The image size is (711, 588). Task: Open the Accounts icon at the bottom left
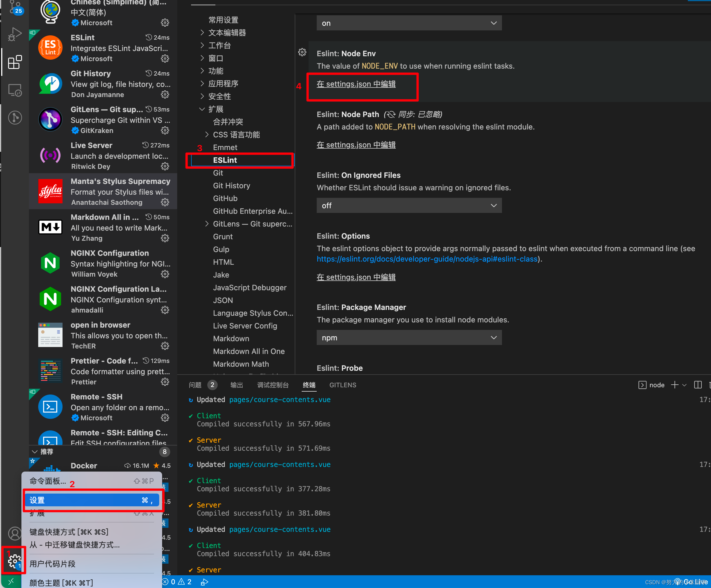[x=14, y=534]
